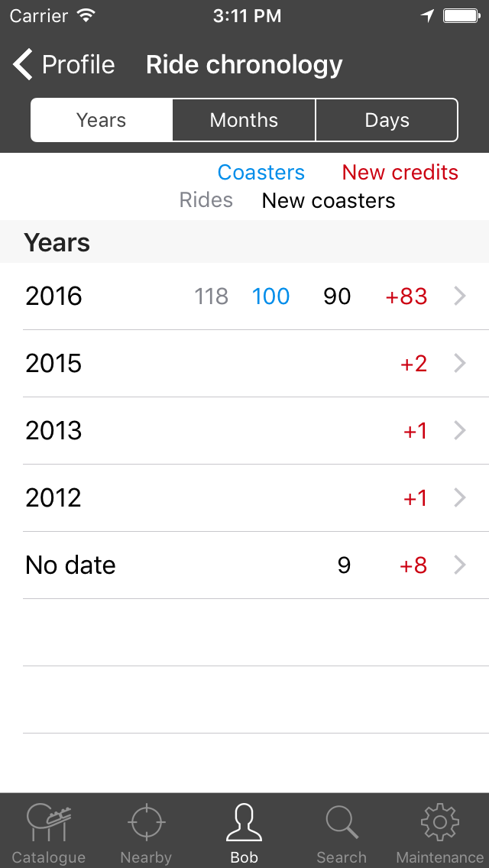The width and height of the screenshot is (489, 868).
Task: Tap the back chevron next to Profile
Action: 21,64
